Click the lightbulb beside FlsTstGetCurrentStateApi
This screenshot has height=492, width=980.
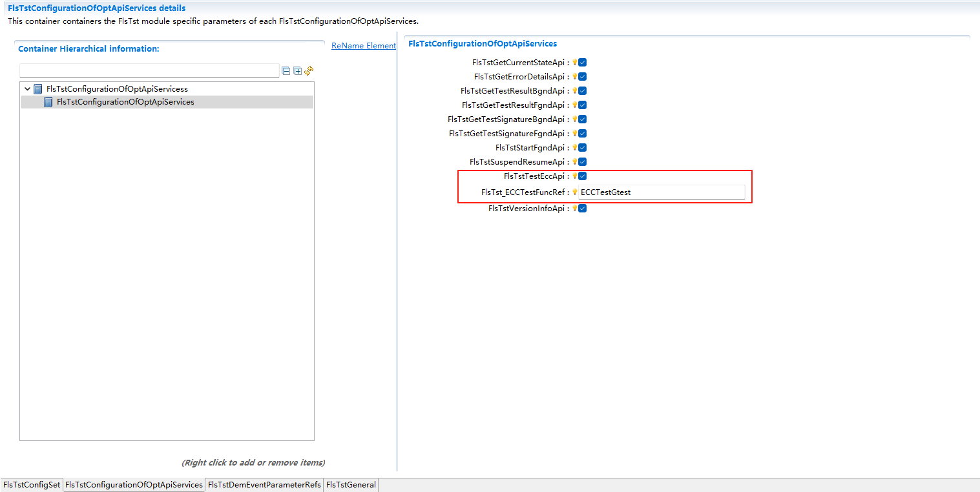click(x=574, y=62)
